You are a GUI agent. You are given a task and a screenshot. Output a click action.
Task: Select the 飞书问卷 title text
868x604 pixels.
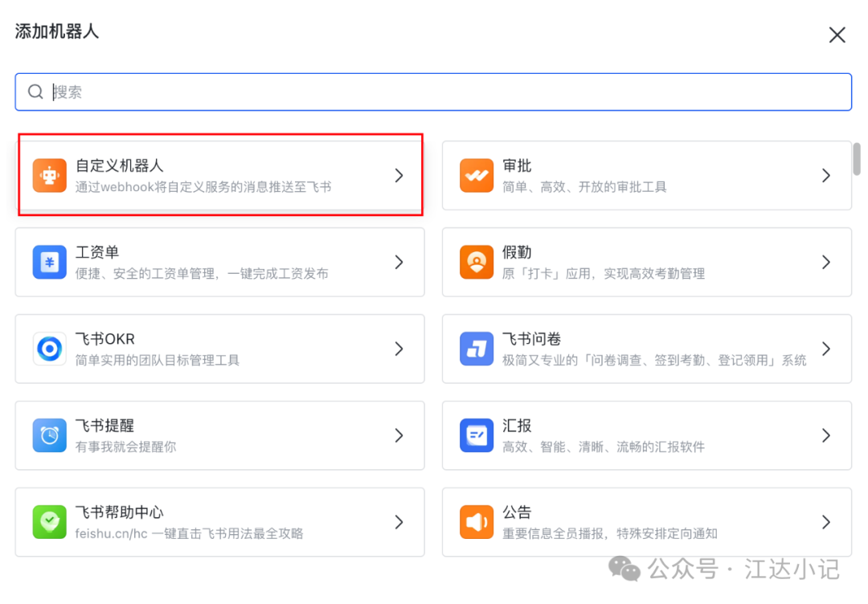click(x=532, y=339)
